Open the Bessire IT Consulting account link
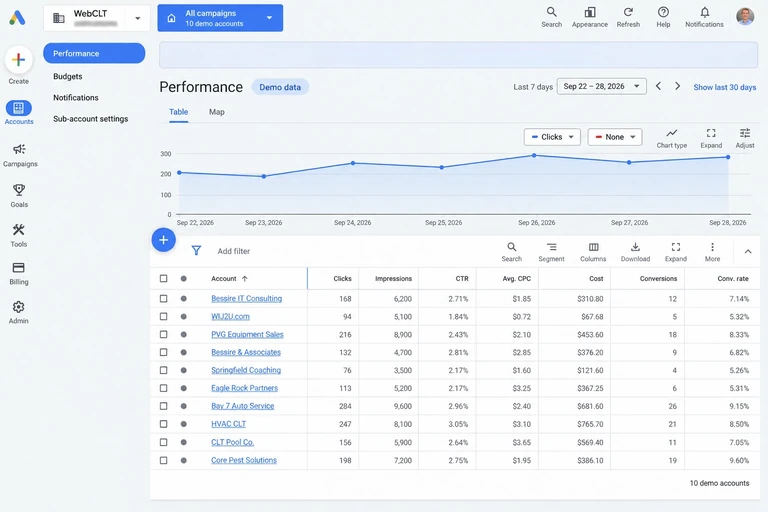This screenshot has height=512, width=768. 246,298
